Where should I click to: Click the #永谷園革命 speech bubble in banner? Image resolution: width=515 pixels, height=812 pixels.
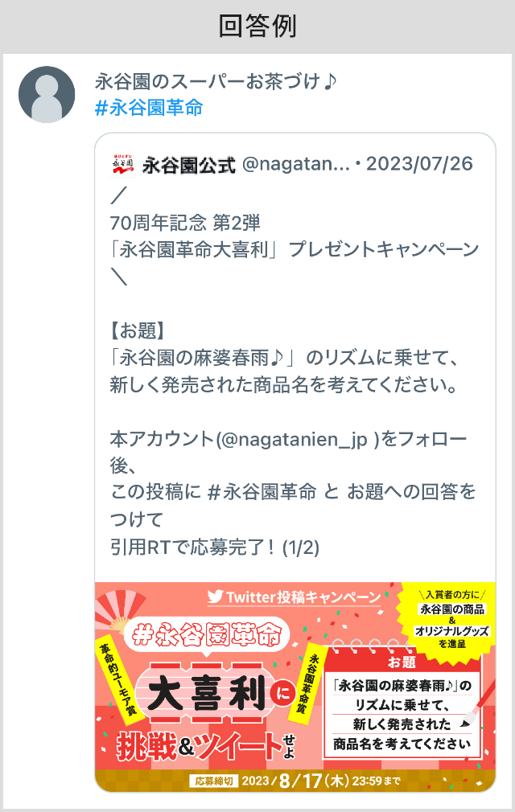206,635
